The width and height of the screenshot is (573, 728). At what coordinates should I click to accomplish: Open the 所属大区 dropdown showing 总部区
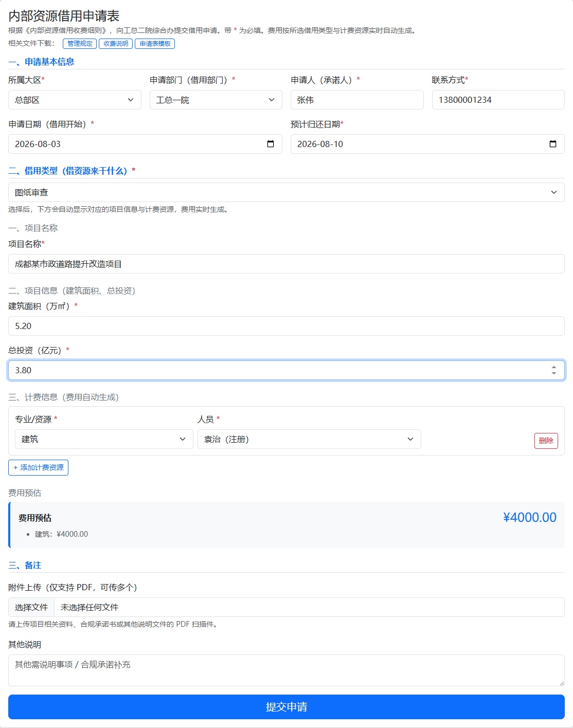(75, 100)
